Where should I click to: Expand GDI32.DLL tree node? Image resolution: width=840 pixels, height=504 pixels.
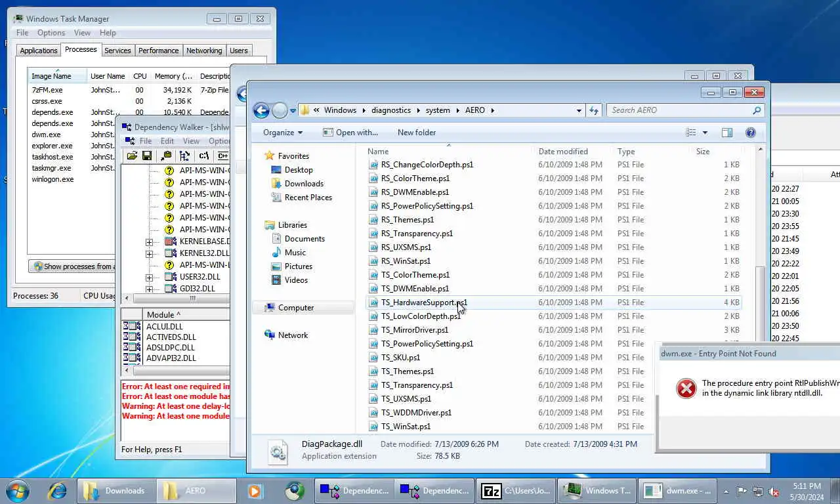click(150, 289)
